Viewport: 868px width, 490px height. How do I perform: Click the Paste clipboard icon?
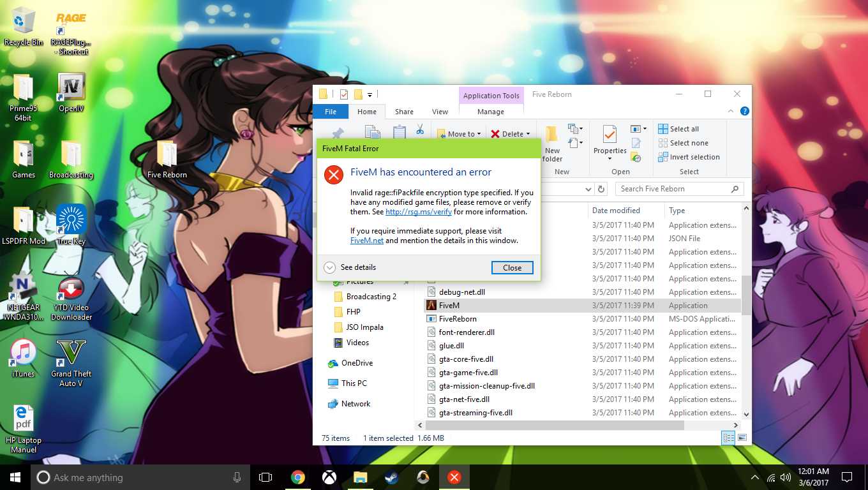(400, 132)
